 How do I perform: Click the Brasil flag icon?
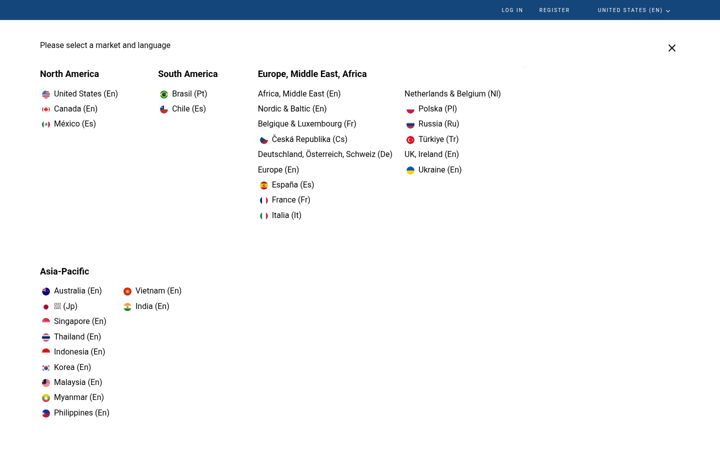pyautogui.click(x=164, y=94)
